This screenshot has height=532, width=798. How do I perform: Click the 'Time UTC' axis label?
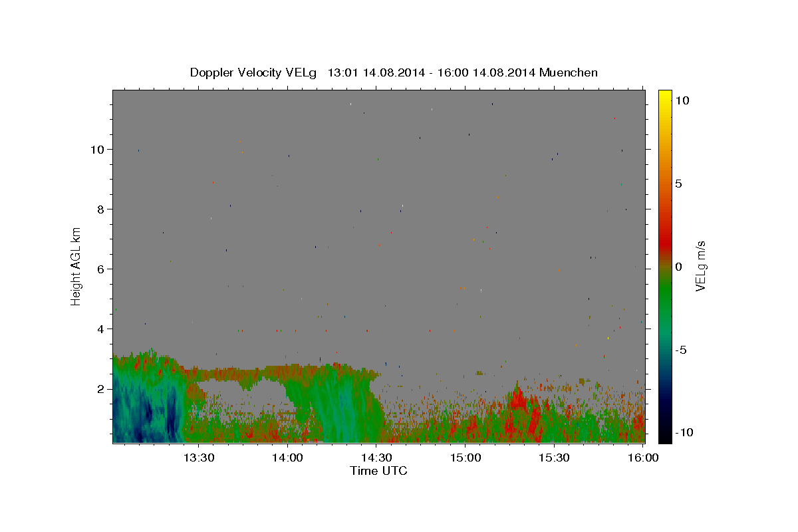[378, 471]
